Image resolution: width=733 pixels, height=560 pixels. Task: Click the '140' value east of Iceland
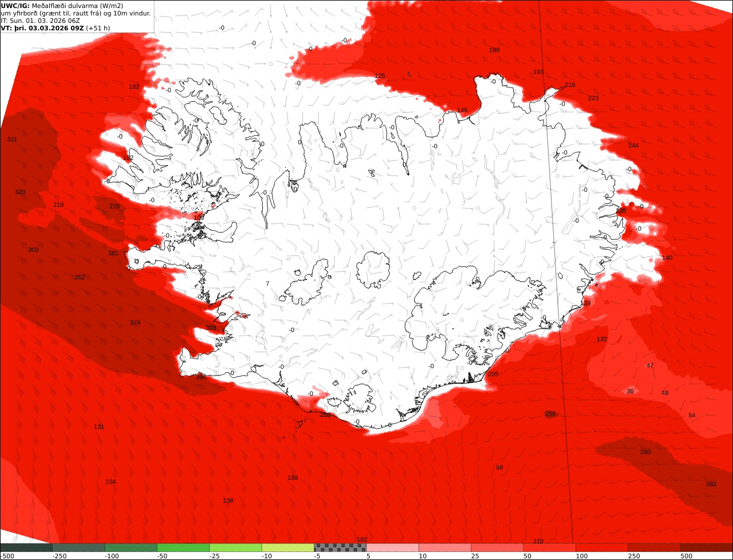pos(667,258)
